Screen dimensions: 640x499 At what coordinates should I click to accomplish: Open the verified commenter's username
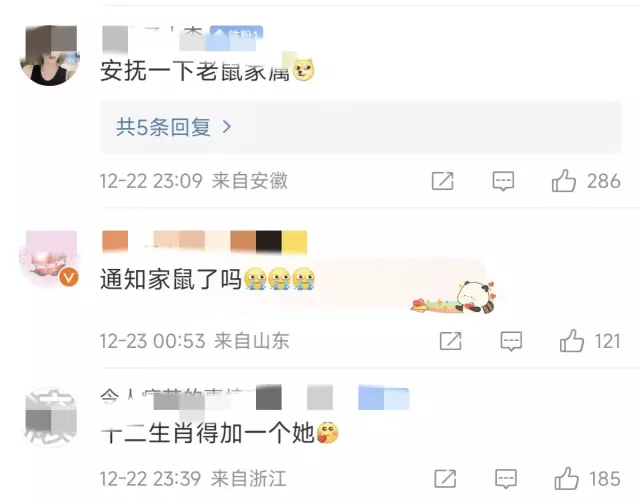(204, 242)
